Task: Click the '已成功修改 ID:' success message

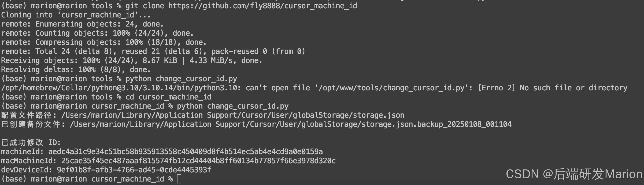Action: [x=31, y=142]
